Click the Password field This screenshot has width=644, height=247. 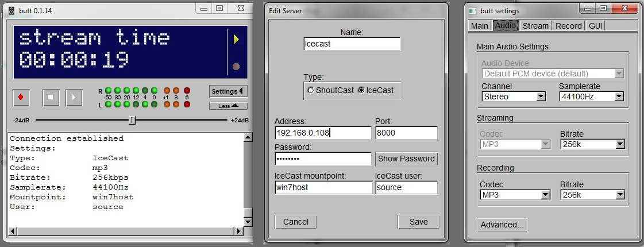click(323, 159)
